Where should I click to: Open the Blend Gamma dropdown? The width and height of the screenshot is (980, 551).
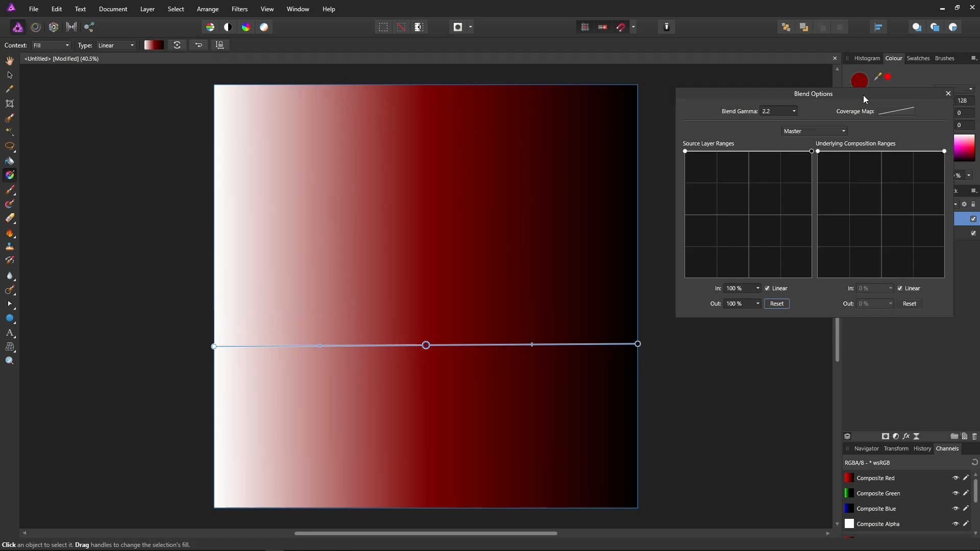coord(794,111)
